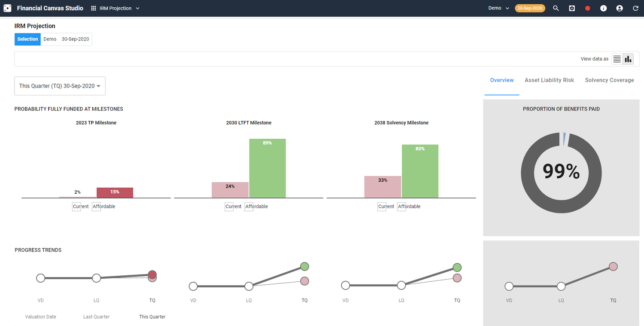Open the This Quarter (TQ) 30-Sep-2020 dropdown
Image resolution: width=644 pixels, height=326 pixels.
[x=60, y=86]
